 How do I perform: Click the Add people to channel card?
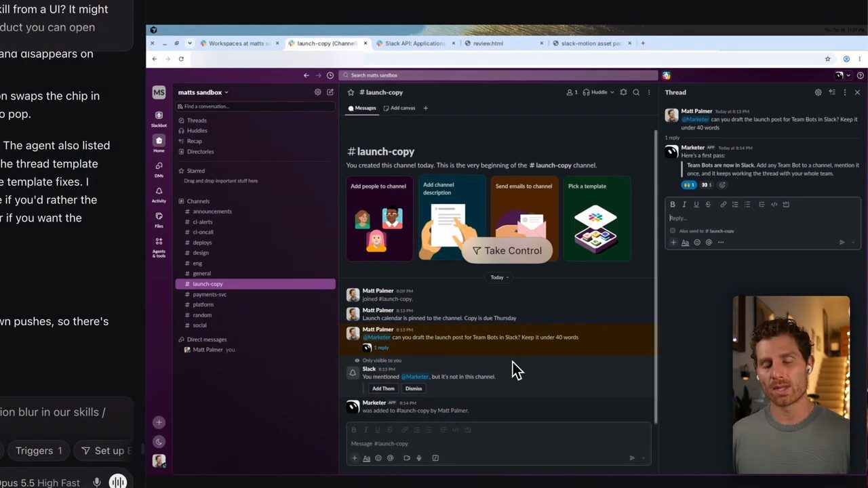[379, 219]
